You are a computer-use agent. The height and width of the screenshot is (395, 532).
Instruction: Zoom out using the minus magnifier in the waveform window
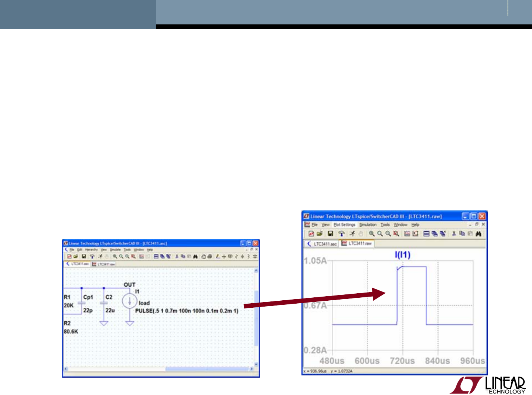pyautogui.click(x=388, y=234)
